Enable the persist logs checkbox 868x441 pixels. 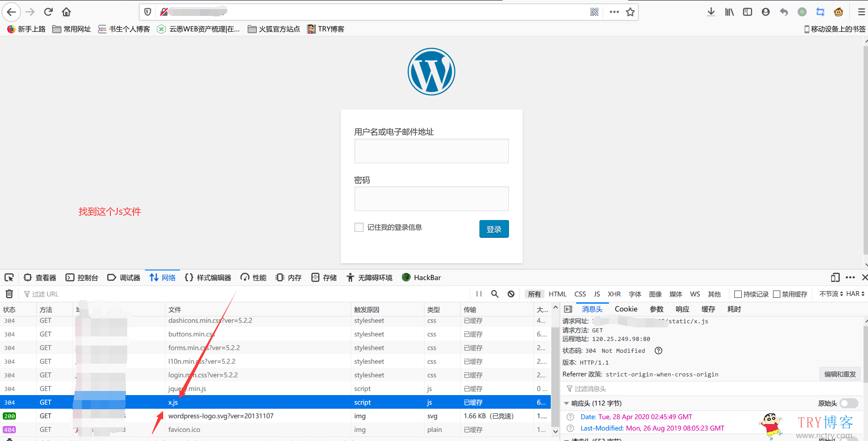click(738, 294)
